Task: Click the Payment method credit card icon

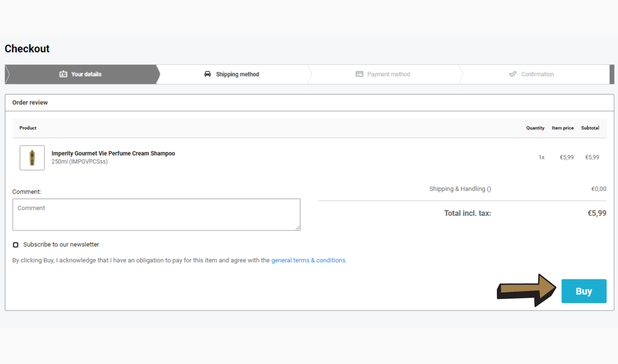Action: tap(359, 74)
